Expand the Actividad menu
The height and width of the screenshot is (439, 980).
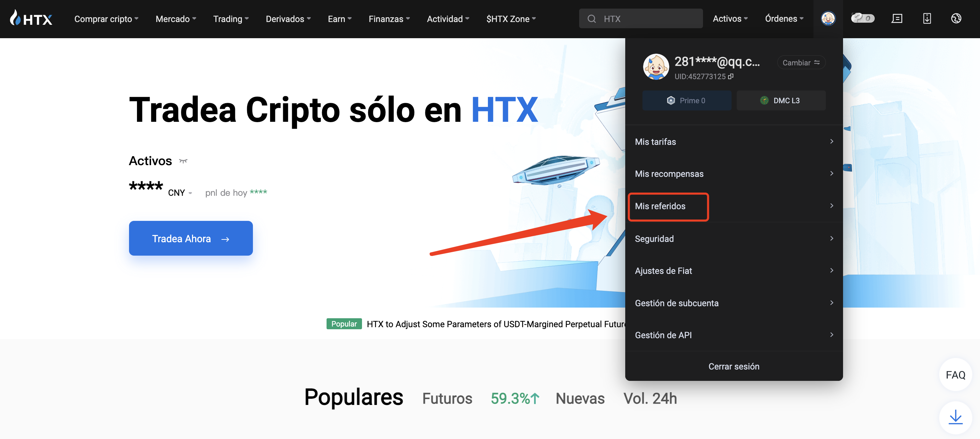pos(448,19)
